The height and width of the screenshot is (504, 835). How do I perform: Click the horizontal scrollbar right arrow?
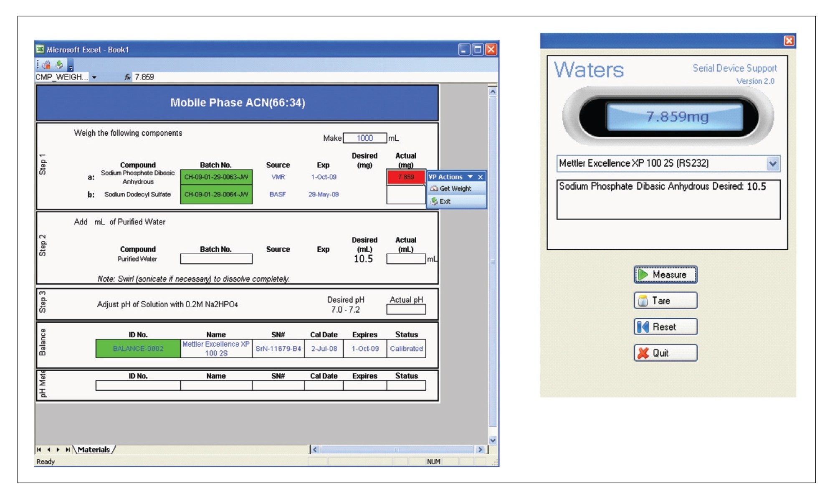pos(480,450)
